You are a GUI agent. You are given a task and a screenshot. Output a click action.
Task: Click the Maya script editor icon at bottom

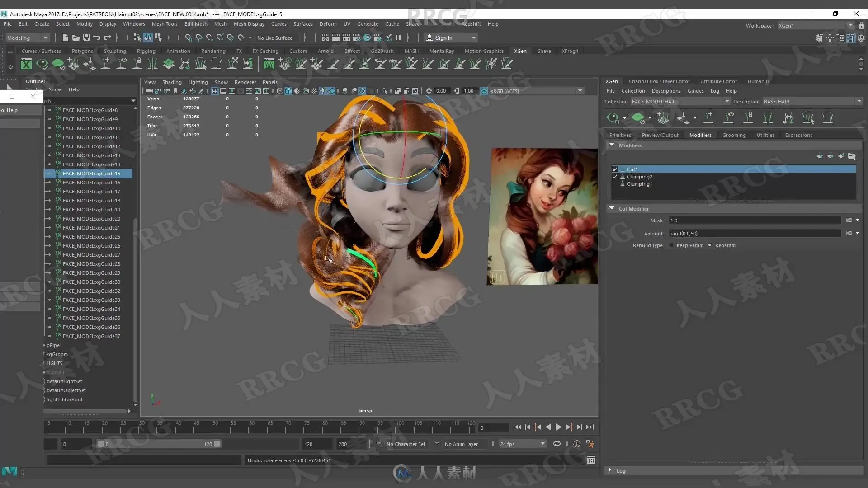pos(591,460)
